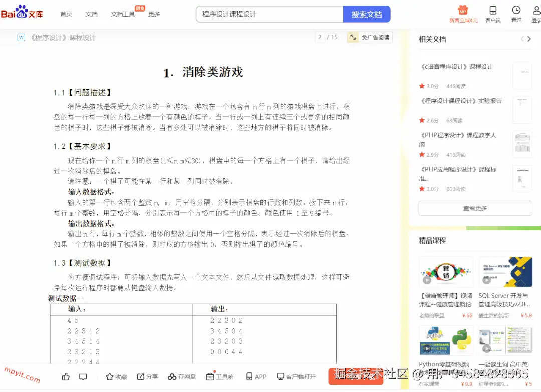Screen dimensions: 541x392
Task: Open the 一起读生词 高中英 course thumbnail
Action: 505,340
